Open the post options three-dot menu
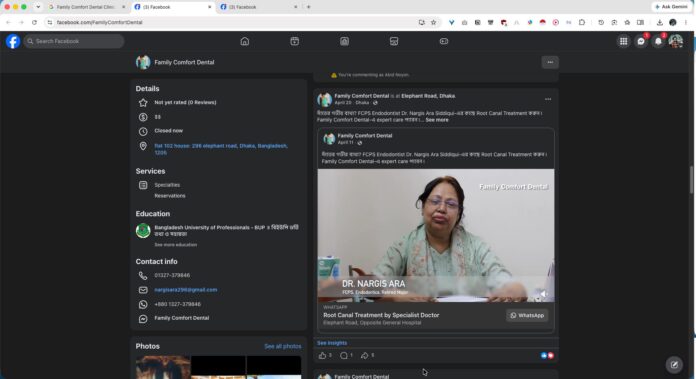The image size is (696, 379). [x=548, y=99]
